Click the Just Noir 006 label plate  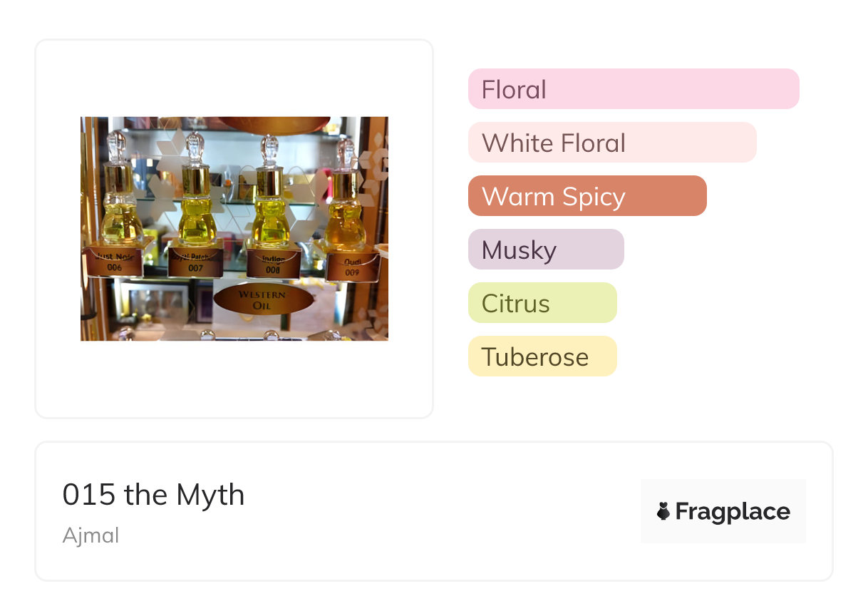pyautogui.click(x=115, y=262)
